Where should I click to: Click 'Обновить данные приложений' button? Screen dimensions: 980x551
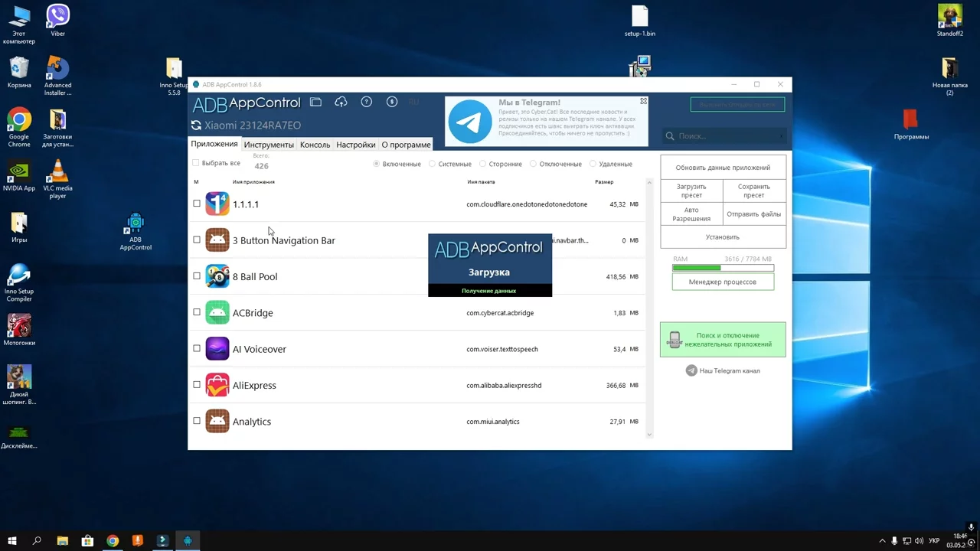[723, 168]
